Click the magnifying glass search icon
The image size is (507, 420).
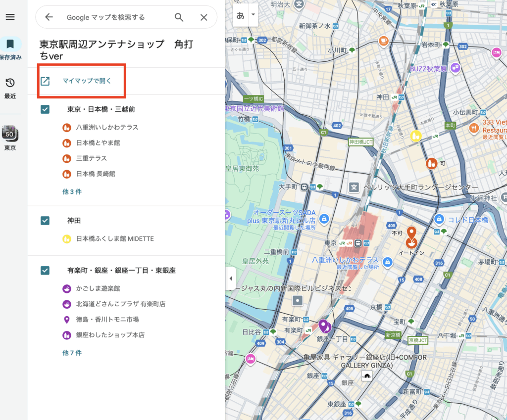pos(179,17)
